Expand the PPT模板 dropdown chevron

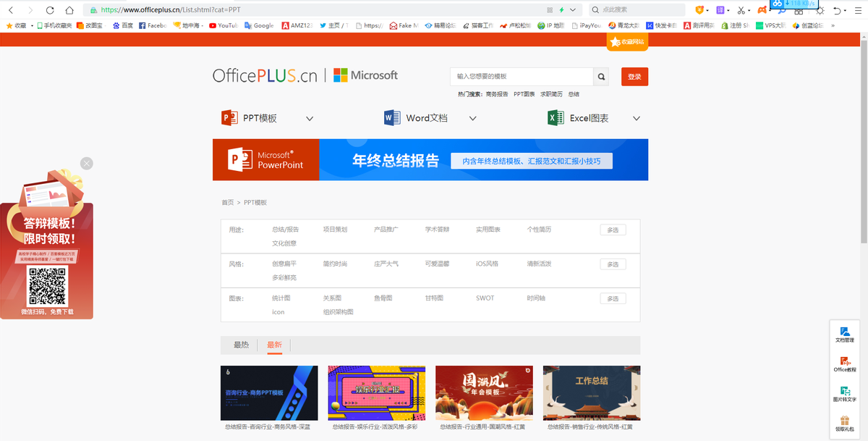pos(310,119)
